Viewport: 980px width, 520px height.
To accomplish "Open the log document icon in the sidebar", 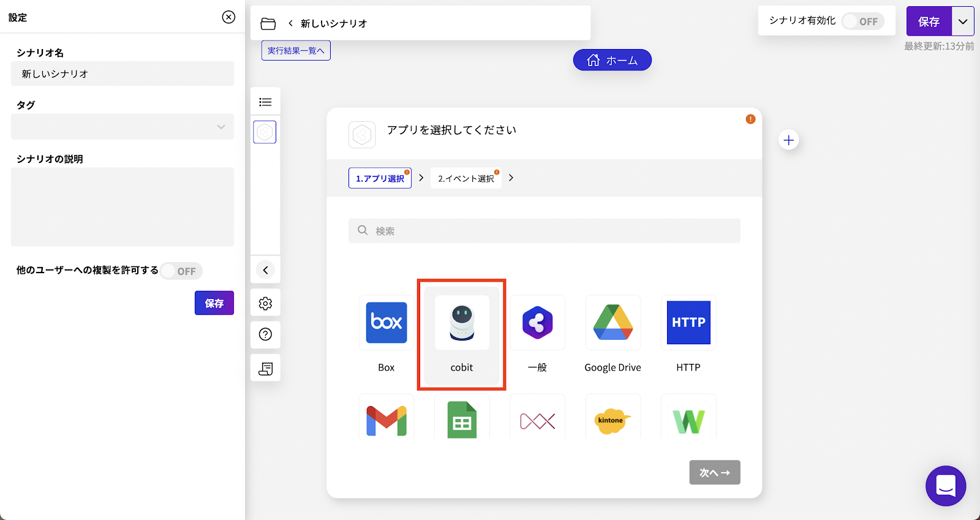I will (265, 368).
